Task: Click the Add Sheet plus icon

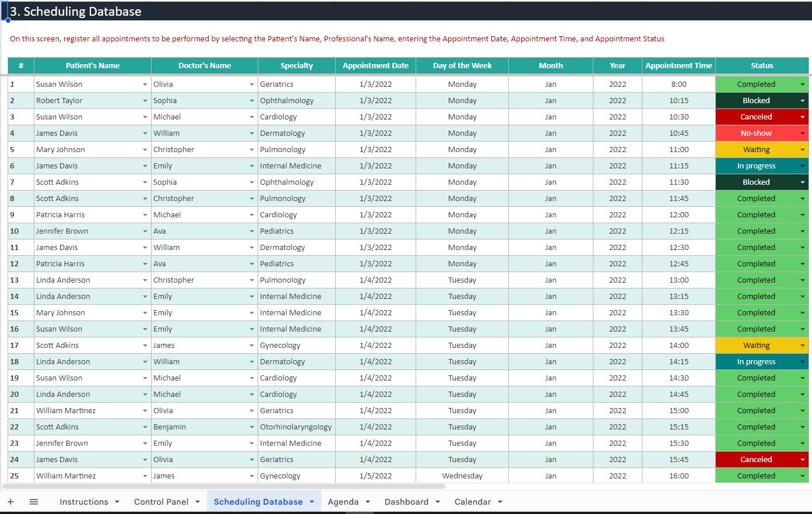Action: [x=10, y=502]
